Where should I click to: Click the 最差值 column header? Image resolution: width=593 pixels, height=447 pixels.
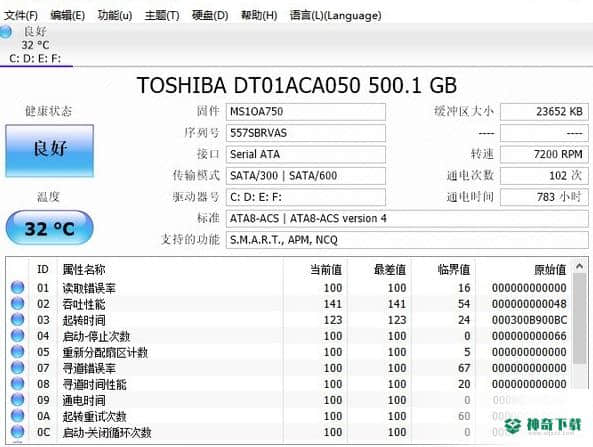[390, 269]
